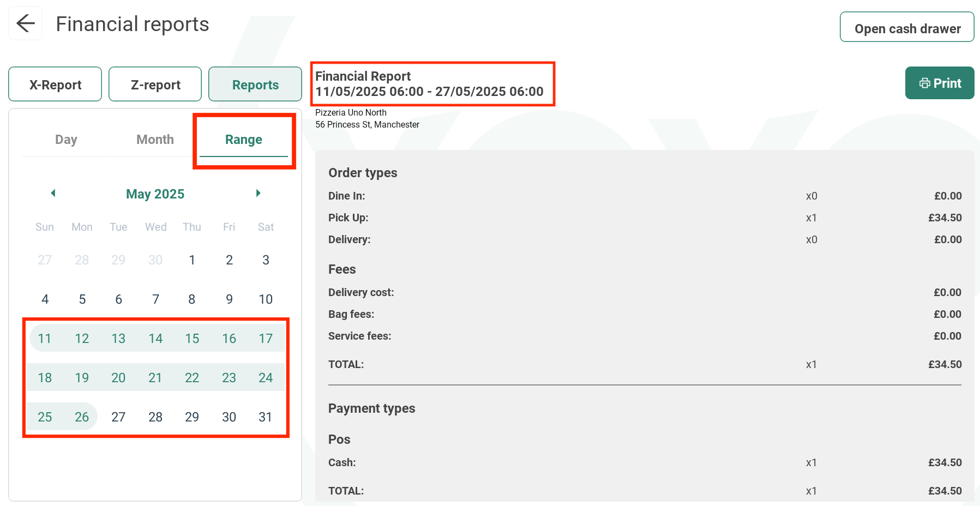Switch calendar to Month mode

(155, 140)
